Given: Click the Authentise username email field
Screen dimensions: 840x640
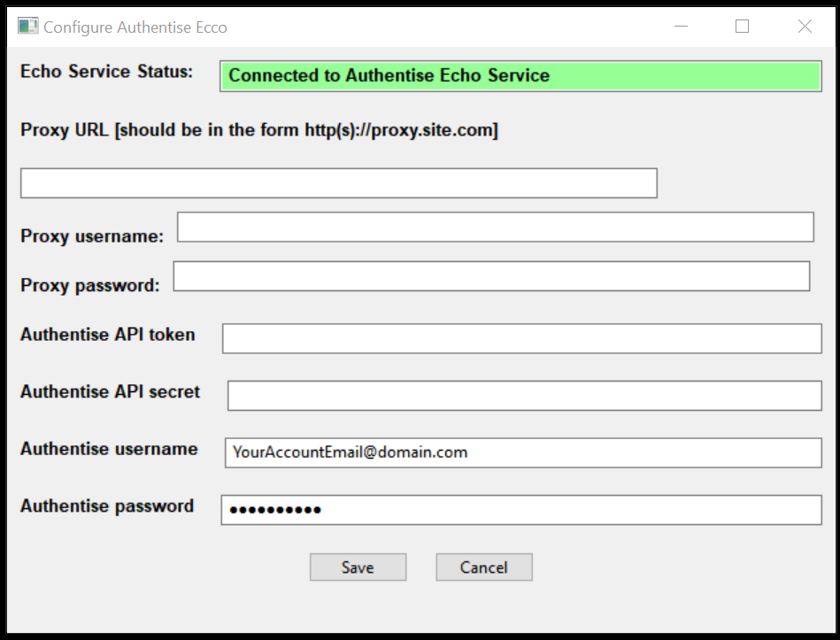Looking at the screenshot, I should (x=522, y=452).
